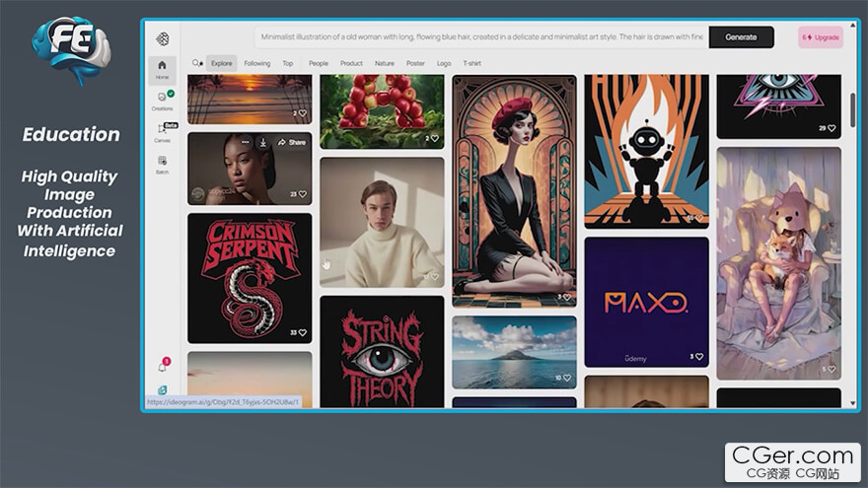Open the Batch generation tool
The width and height of the screenshot is (868, 488).
(162, 165)
